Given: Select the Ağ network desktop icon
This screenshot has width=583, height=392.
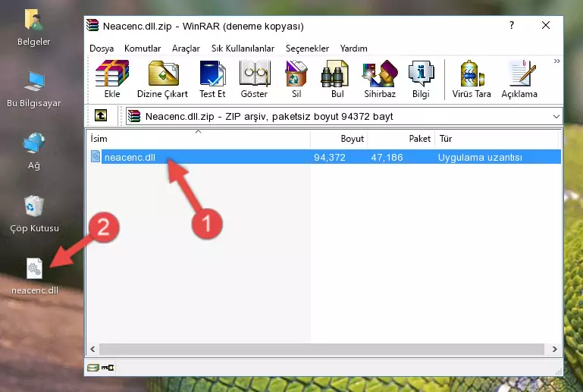Looking at the screenshot, I should 34,152.
